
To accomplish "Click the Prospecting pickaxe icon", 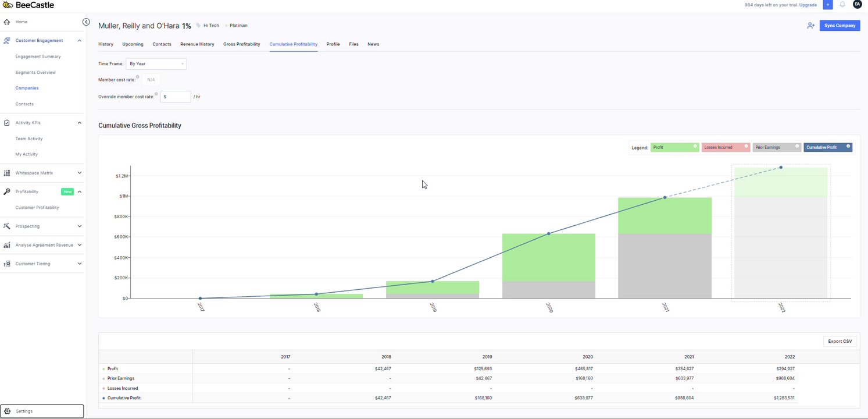I will click(7, 226).
